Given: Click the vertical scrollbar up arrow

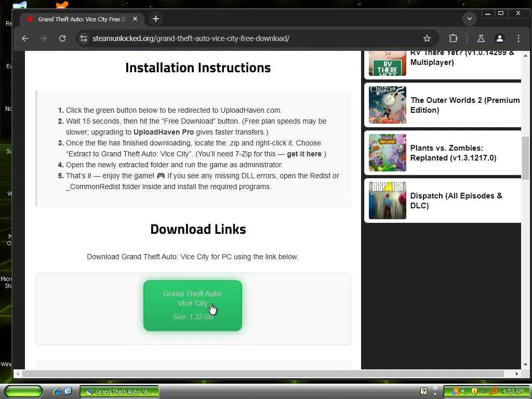Looking at the screenshot, I should tap(525, 55).
